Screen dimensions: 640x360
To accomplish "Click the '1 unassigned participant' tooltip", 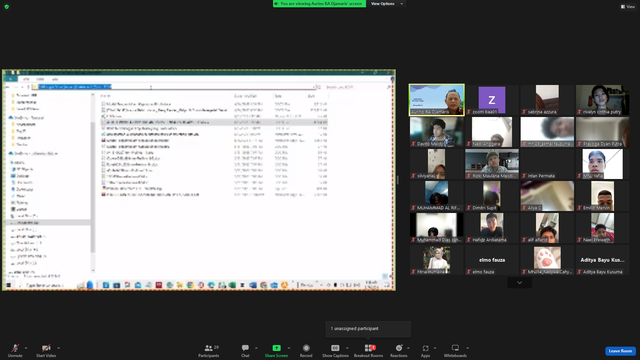I will tap(368, 329).
